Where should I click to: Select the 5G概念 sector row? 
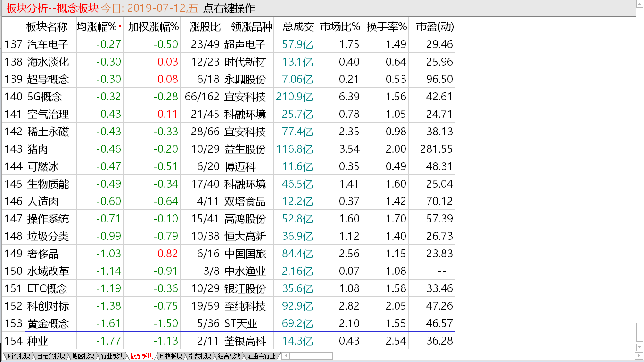click(x=229, y=97)
